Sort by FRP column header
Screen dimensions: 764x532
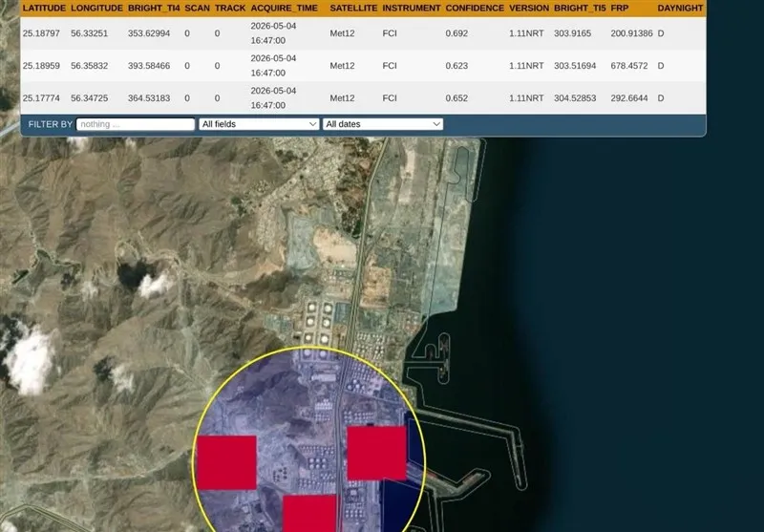(x=619, y=8)
